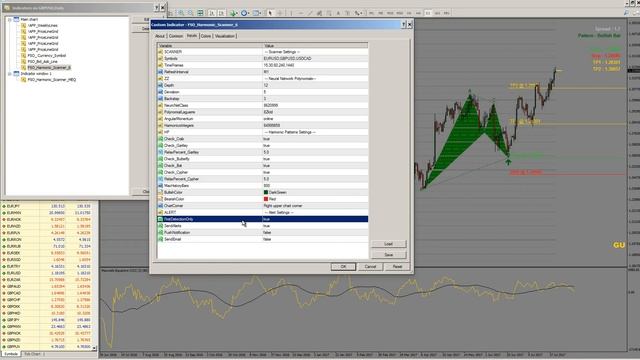Image resolution: width=640 pixels, height=360 pixels.
Task: Click the Variable column header
Action: (210, 45)
